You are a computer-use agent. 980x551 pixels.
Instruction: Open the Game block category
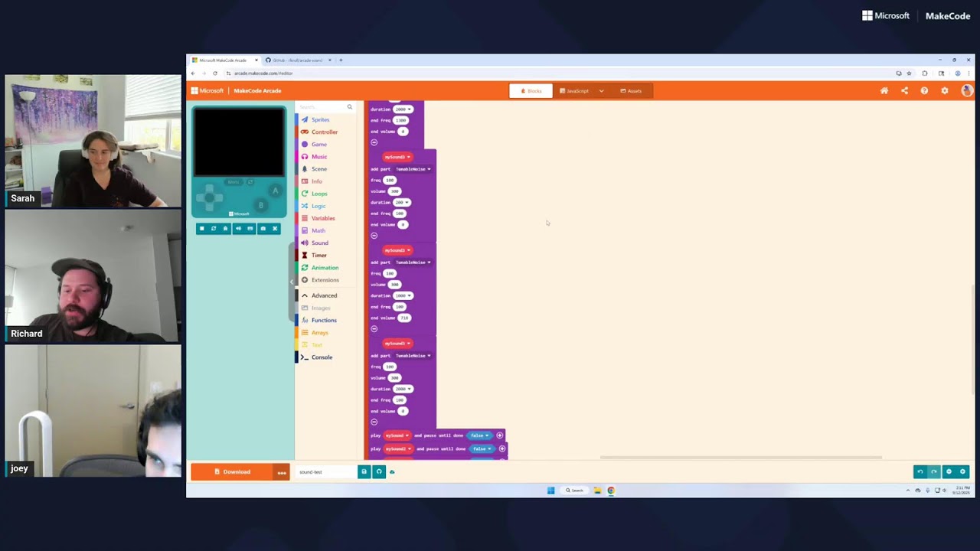(x=318, y=144)
